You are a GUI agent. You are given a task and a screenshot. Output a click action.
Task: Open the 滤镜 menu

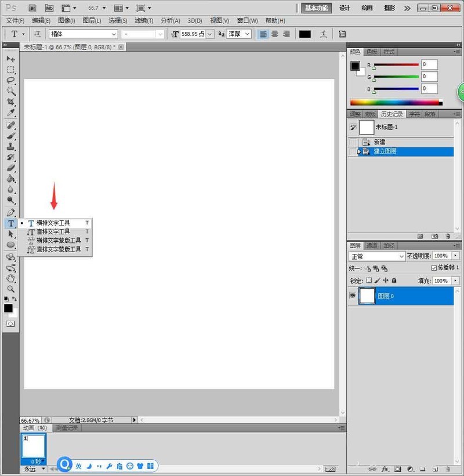click(x=143, y=20)
